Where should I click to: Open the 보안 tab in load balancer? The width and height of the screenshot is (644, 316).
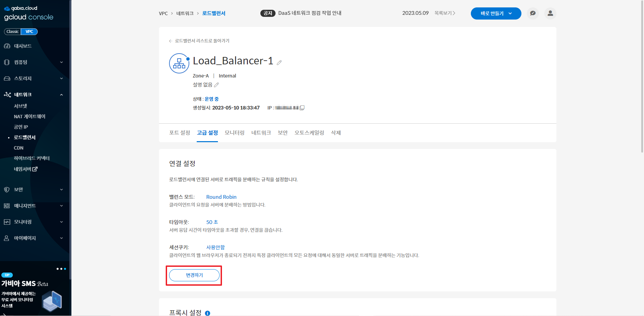[x=283, y=133]
